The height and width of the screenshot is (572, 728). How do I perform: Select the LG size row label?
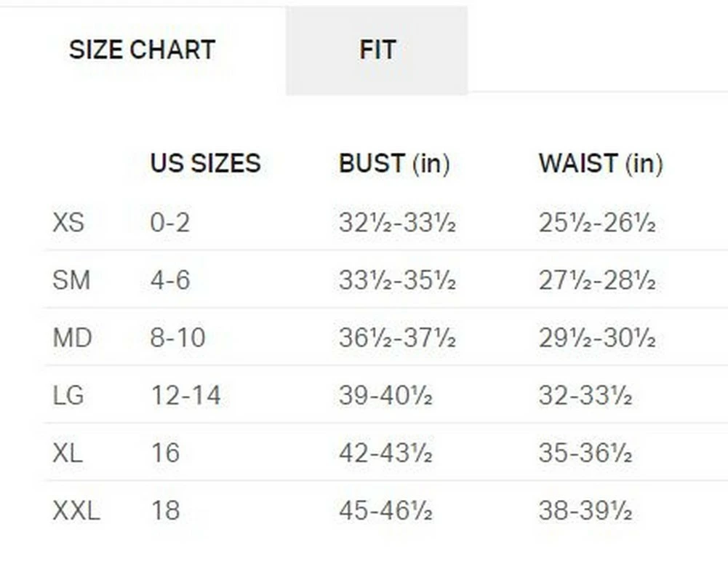[x=68, y=396]
